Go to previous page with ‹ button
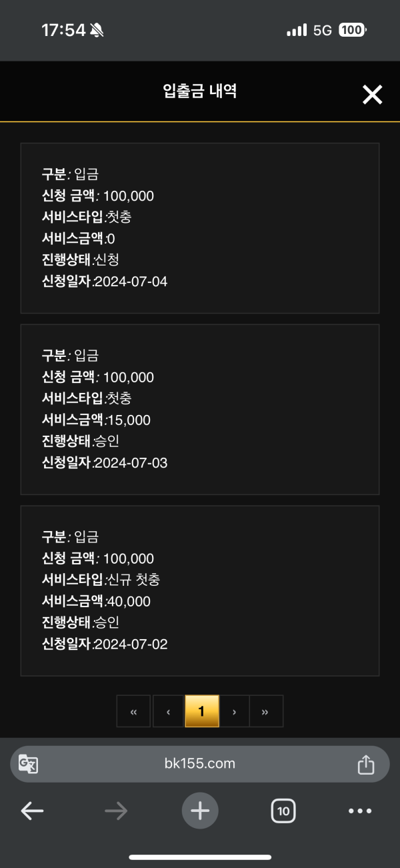 168,711
